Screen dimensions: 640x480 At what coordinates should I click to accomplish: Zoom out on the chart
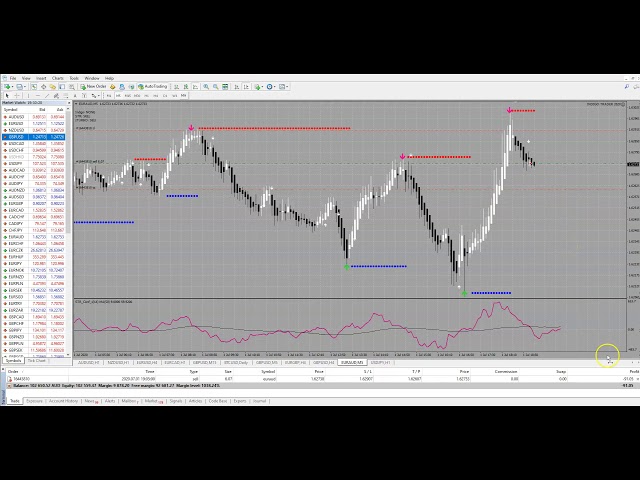(216, 87)
